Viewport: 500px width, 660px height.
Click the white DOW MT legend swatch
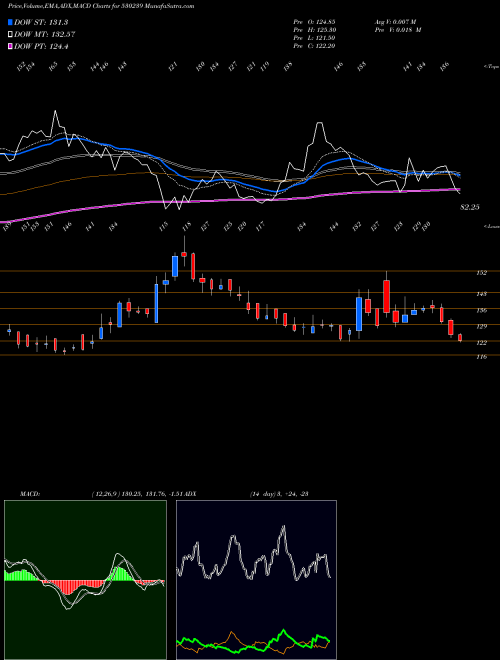(10, 35)
